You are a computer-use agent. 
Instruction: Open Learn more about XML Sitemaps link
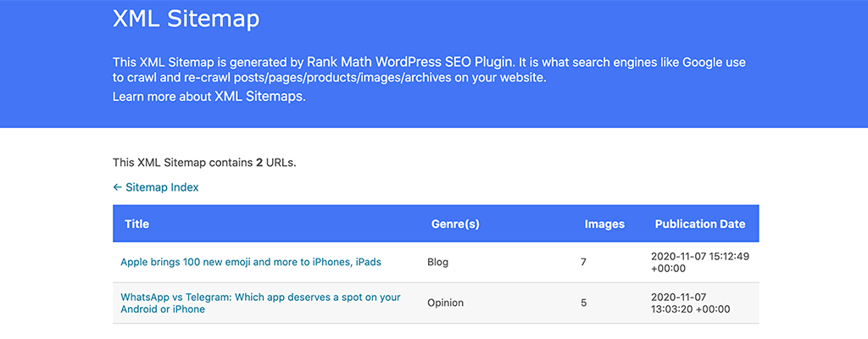209,97
